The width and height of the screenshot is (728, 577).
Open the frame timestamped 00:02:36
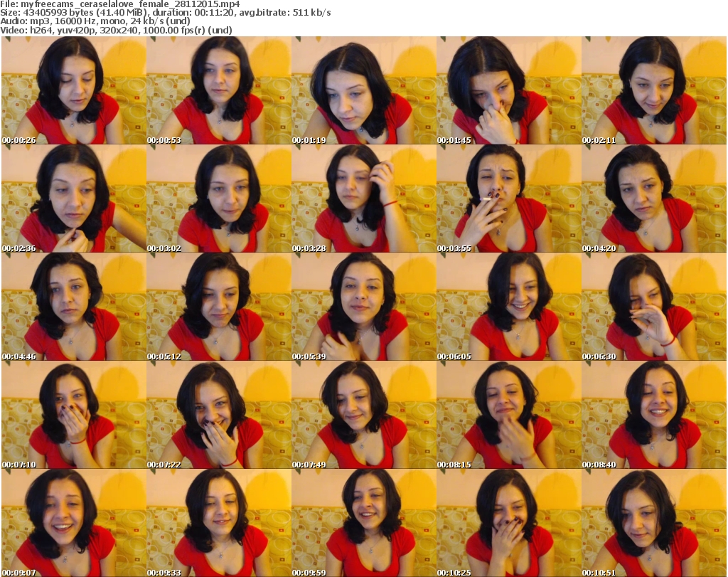pos(74,198)
